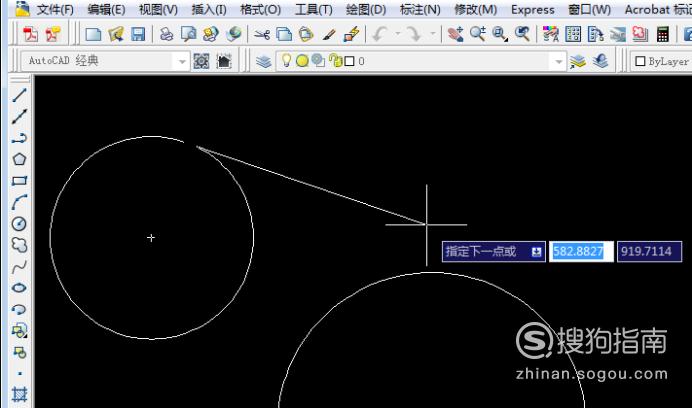Viewport: 692px width, 408px height.
Task: Select the Polygon tool
Action: 19,159
